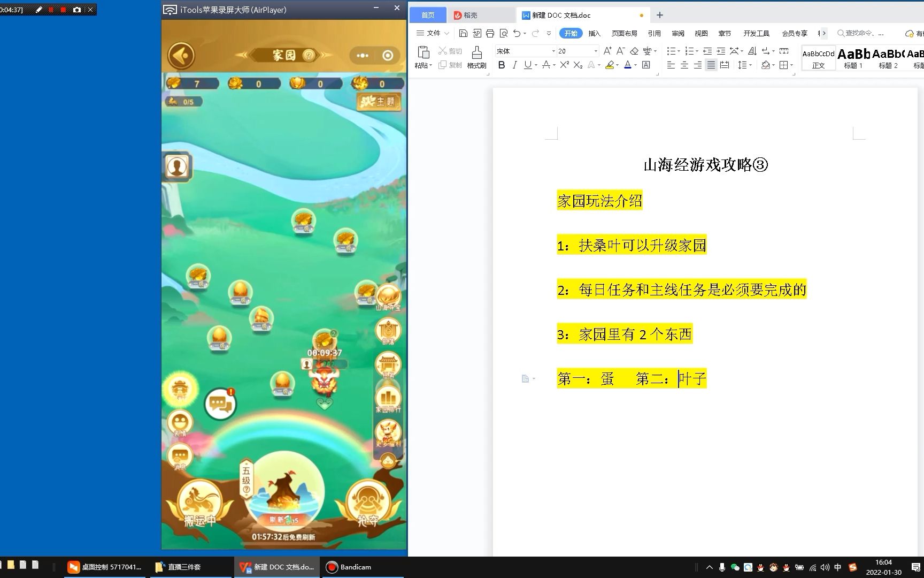Viewport: 924px width, 578px height.
Task: Click the round target close button in the game
Action: (388, 56)
